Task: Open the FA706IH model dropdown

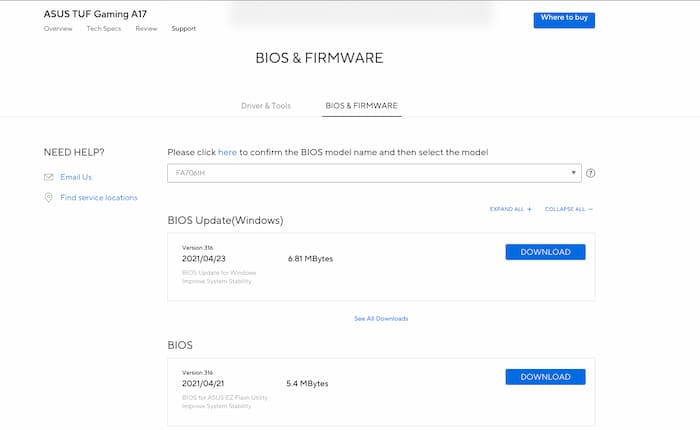Action: 373,173
